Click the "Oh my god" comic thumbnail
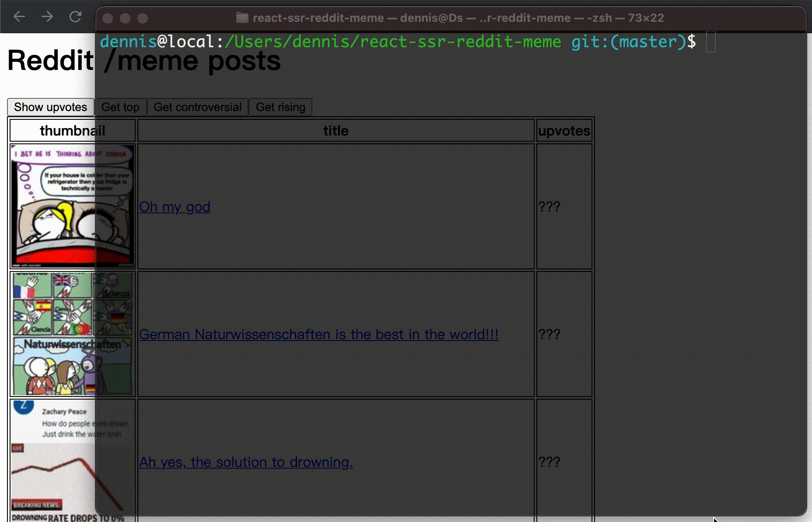812x522 pixels. (x=73, y=206)
